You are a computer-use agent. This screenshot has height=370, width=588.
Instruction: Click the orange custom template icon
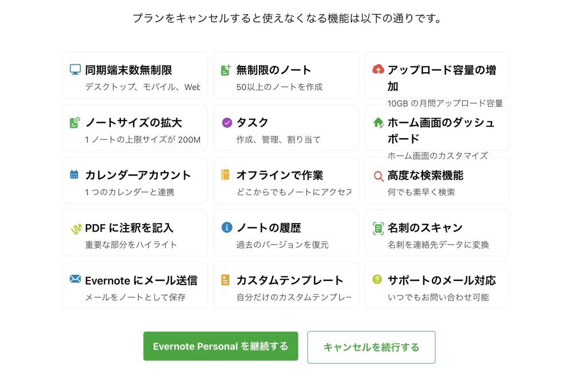click(225, 280)
